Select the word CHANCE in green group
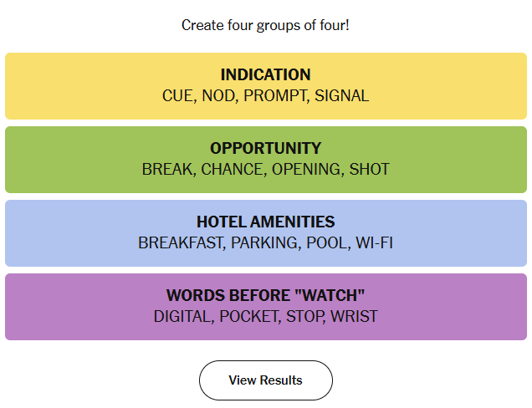The height and width of the screenshot is (408, 532). pos(233,169)
